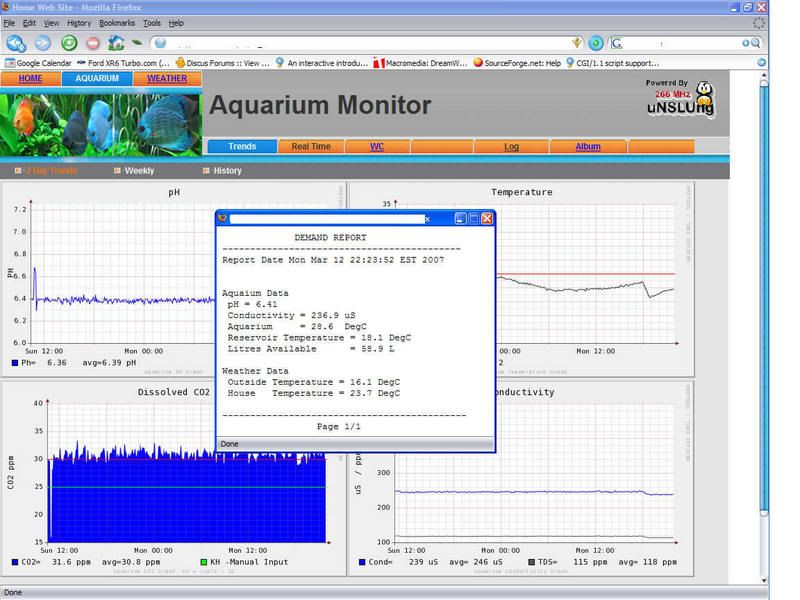Switch to the Real Time tab
The image size is (800, 600).
310,146
